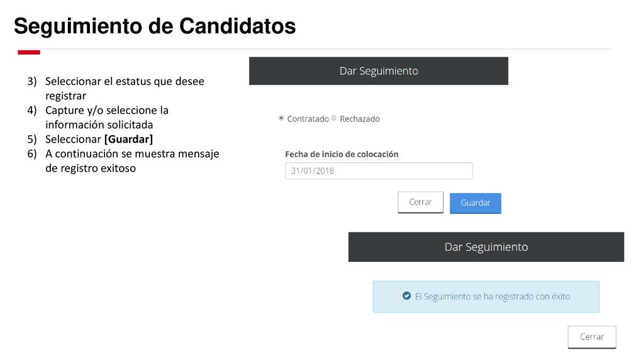Click the lower Dar Seguimiento dialog header
Image resolution: width=644 pixels, height=362 pixels.
[x=486, y=246]
